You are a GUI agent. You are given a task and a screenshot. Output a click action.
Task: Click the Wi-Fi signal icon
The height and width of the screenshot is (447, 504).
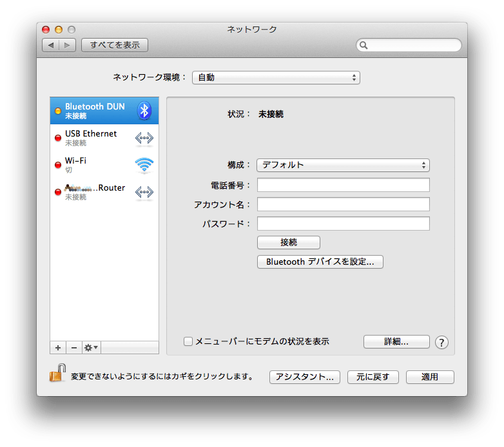144,165
